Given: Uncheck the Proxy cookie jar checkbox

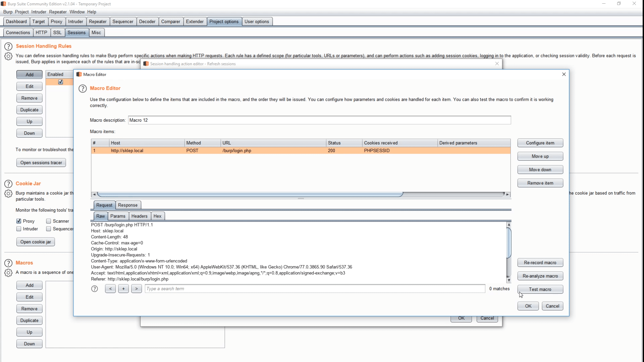Looking at the screenshot, I should pos(19,221).
